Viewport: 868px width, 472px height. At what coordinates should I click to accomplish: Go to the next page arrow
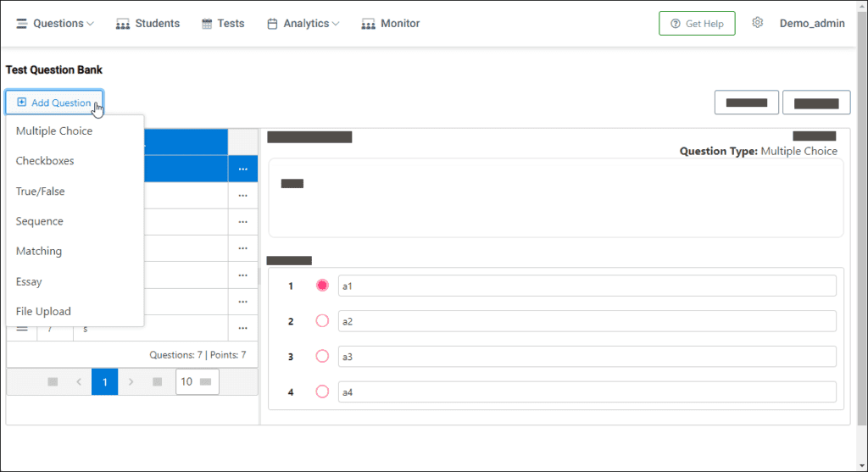pos(131,382)
